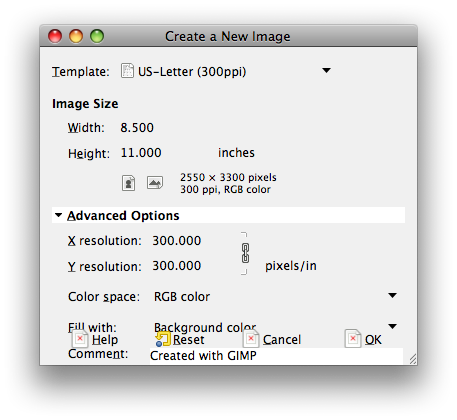Click the Help button
The width and height of the screenshot is (457, 420).
[95, 339]
